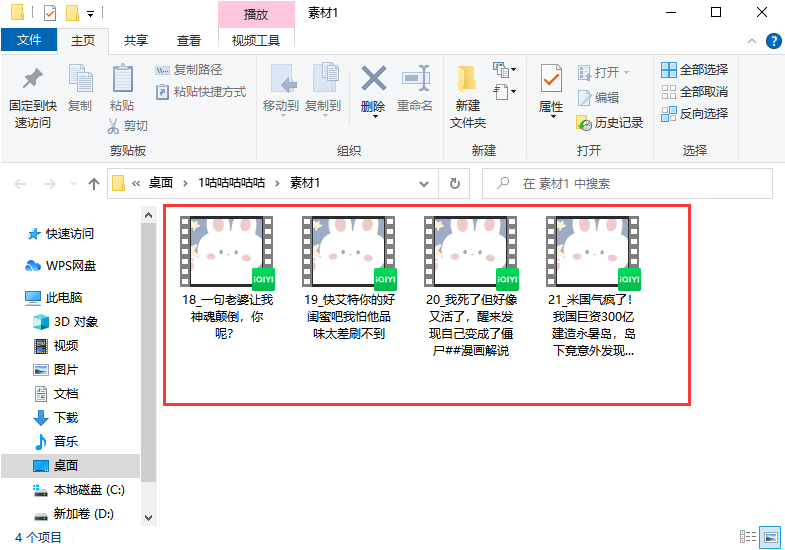Click New folder icon in title bar
Image resolution: width=785 pixels, height=550 pixels.
(x=72, y=13)
